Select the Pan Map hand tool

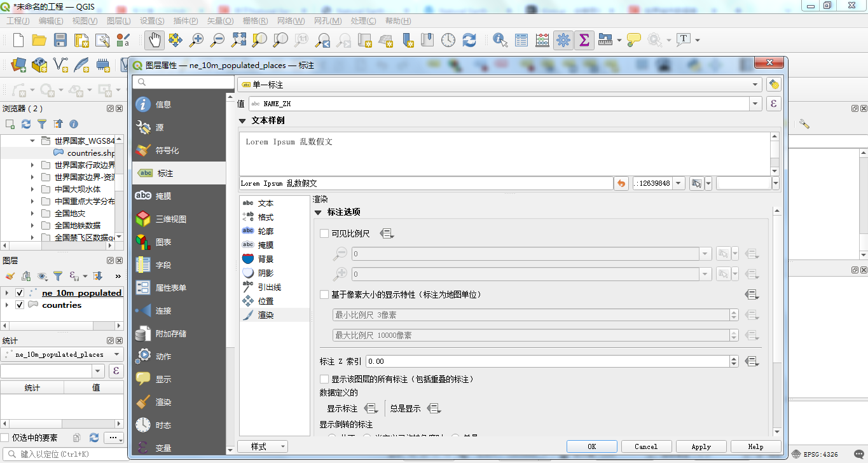(x=154, y=40)
